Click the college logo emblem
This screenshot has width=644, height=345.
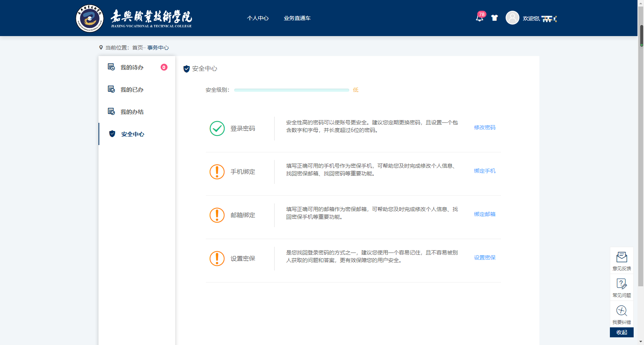click(90, 18)
